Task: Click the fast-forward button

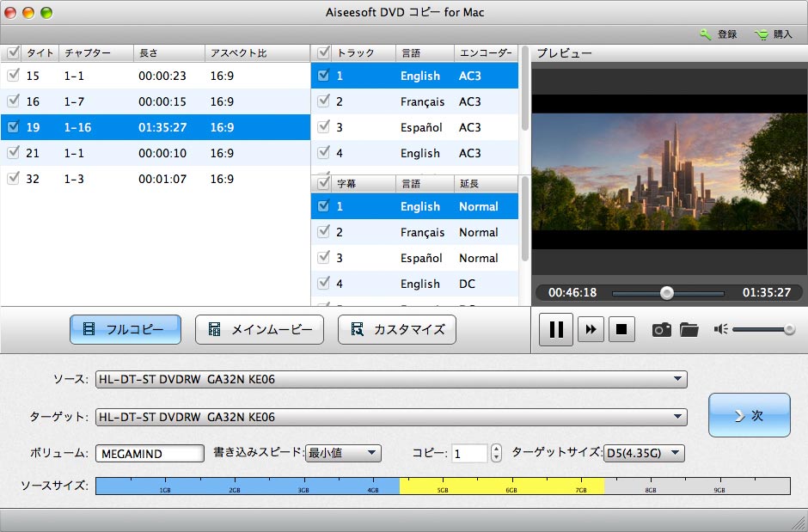Action: point(591,329)
